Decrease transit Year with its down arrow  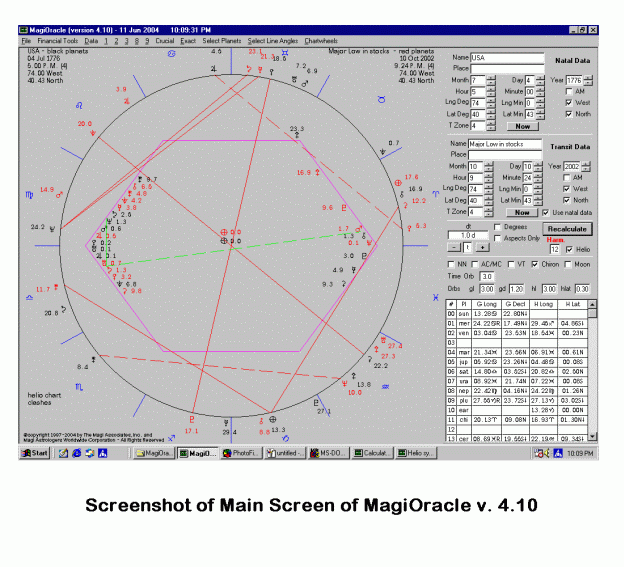pyautogui.click(x=586, y=169)
